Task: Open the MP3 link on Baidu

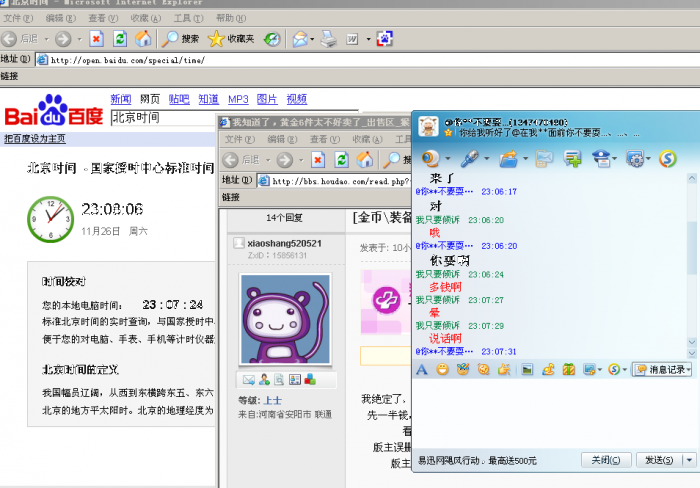Action: 238,99
